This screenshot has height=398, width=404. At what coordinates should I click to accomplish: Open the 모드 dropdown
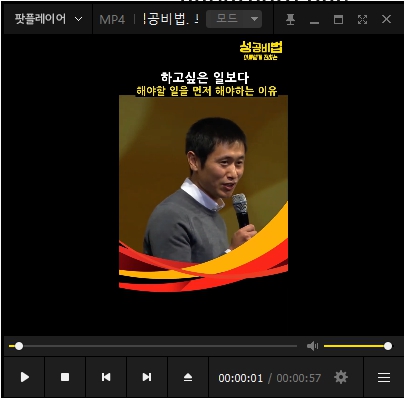point(234,19)
